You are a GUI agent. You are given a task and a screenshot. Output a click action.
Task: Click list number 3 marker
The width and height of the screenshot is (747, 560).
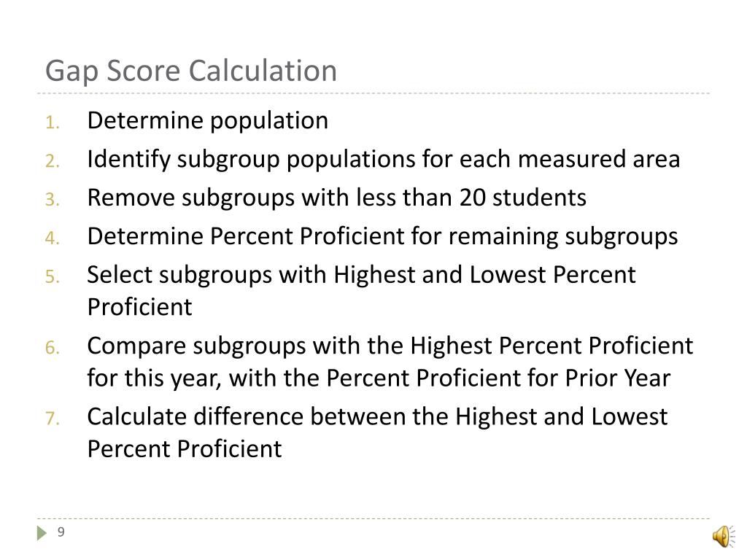[53, 200]
